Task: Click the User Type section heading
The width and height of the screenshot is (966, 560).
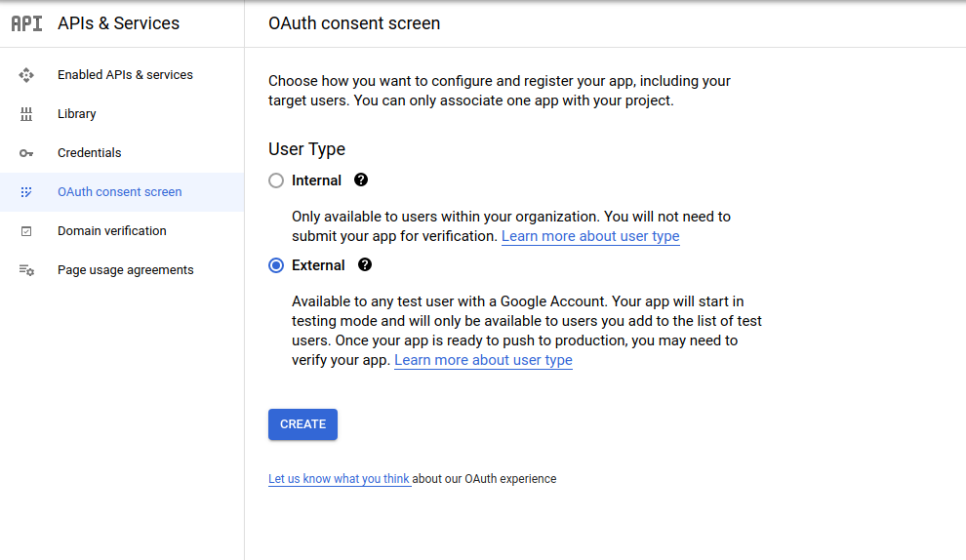Action: pyautogui.click(x=306, y=149)
